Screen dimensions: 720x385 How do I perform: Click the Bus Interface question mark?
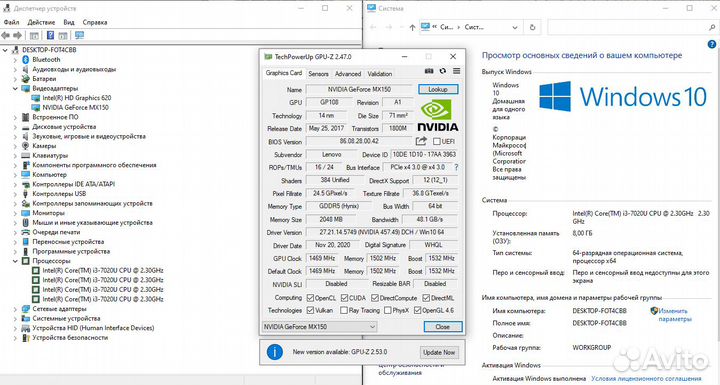click(456, 167)
